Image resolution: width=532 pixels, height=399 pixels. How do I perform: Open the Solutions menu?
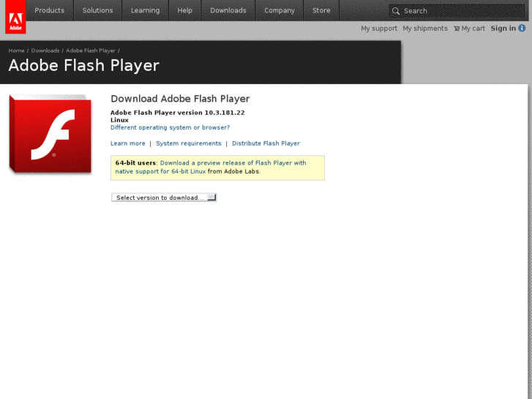[98, 10]
